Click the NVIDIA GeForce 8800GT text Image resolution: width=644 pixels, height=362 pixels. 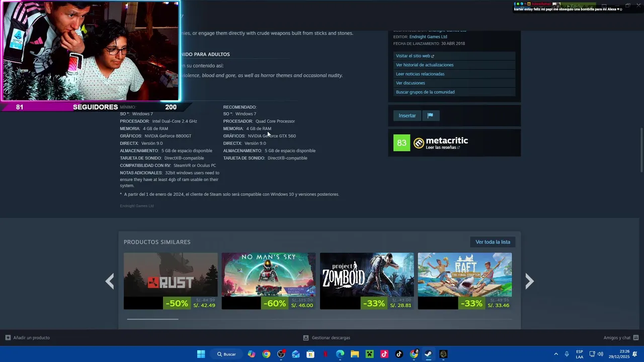[168, 136]
